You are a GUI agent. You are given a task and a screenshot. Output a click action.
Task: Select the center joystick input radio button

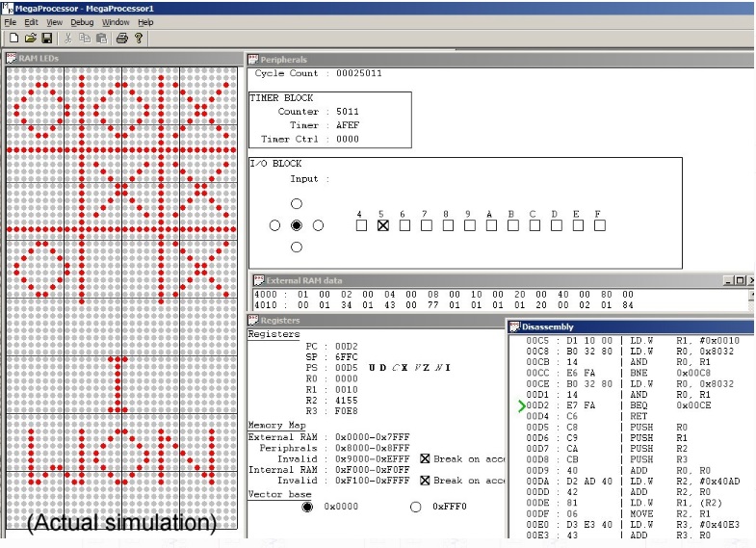point(297,225)
